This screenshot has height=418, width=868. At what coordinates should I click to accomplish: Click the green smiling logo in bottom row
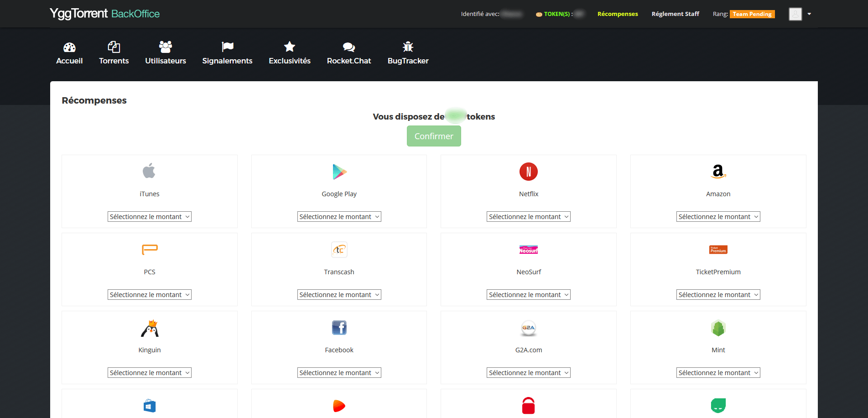(x=718, y=405)
